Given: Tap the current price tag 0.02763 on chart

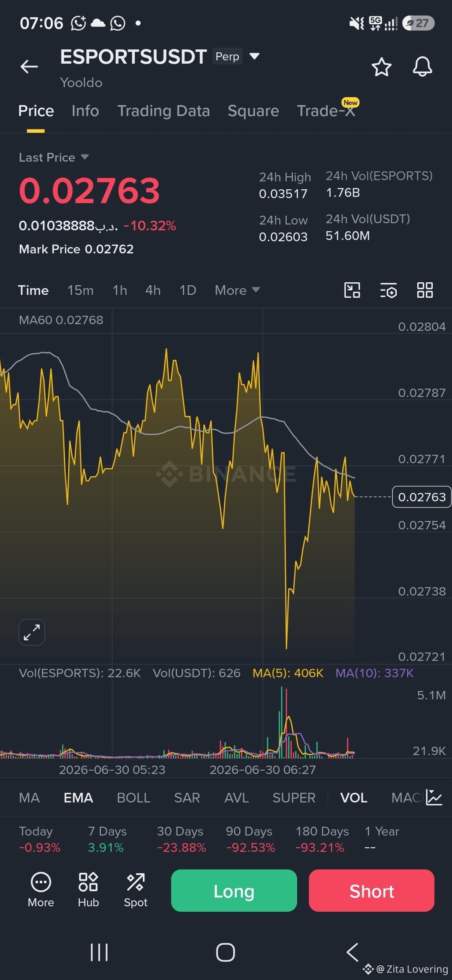Looking at the screenshot, I should pyautogui.click(x=421, y=497).
